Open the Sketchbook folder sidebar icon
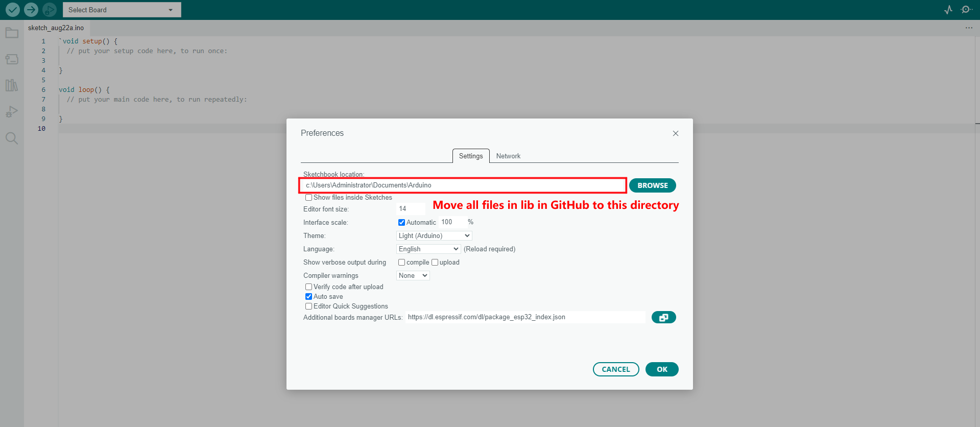 (12, 33)
